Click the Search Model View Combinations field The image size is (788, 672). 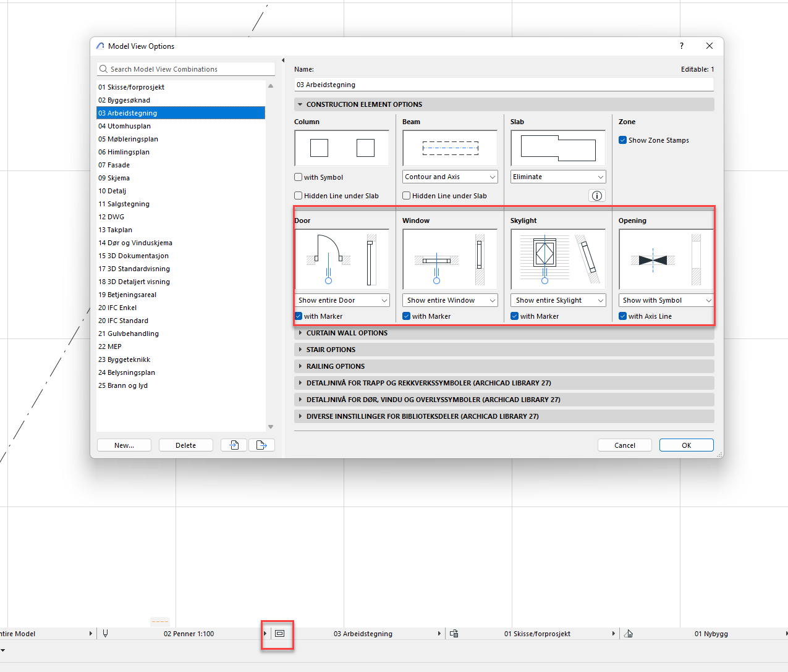tap(186, 69)
